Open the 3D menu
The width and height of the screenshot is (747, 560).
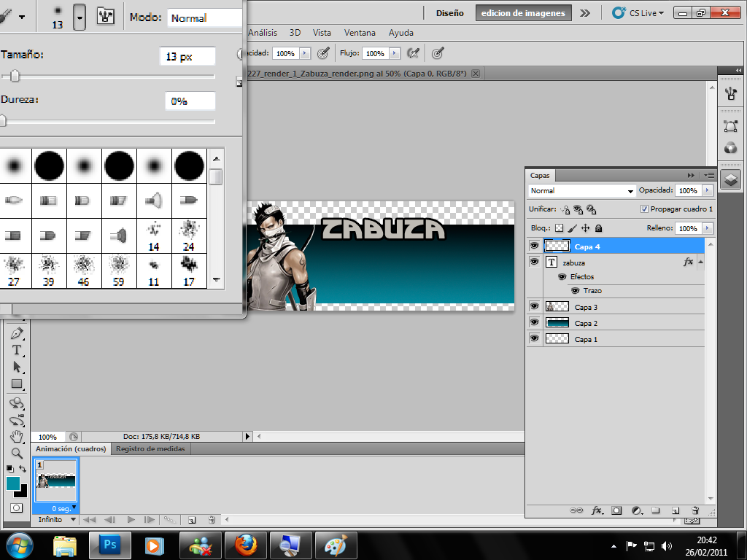295,33
